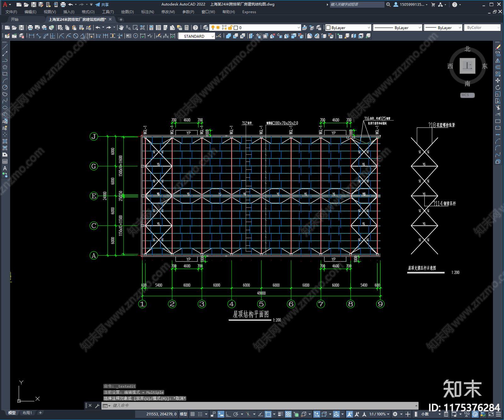Image resolution: width=504 pixels, height=420 pixels.
Task: Open the annotation scale 1:1 / 100% dropdown
Action: pos(380,414)
